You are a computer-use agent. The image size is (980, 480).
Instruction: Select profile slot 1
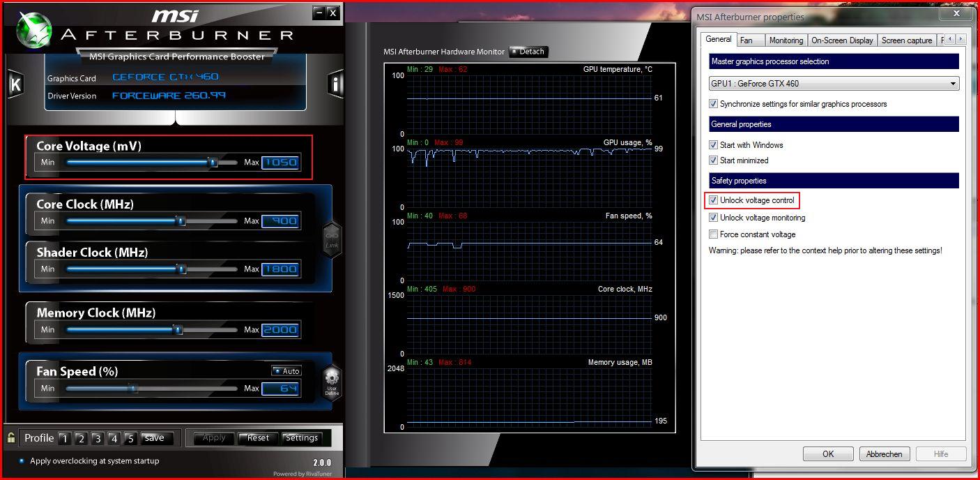[64, 439]
